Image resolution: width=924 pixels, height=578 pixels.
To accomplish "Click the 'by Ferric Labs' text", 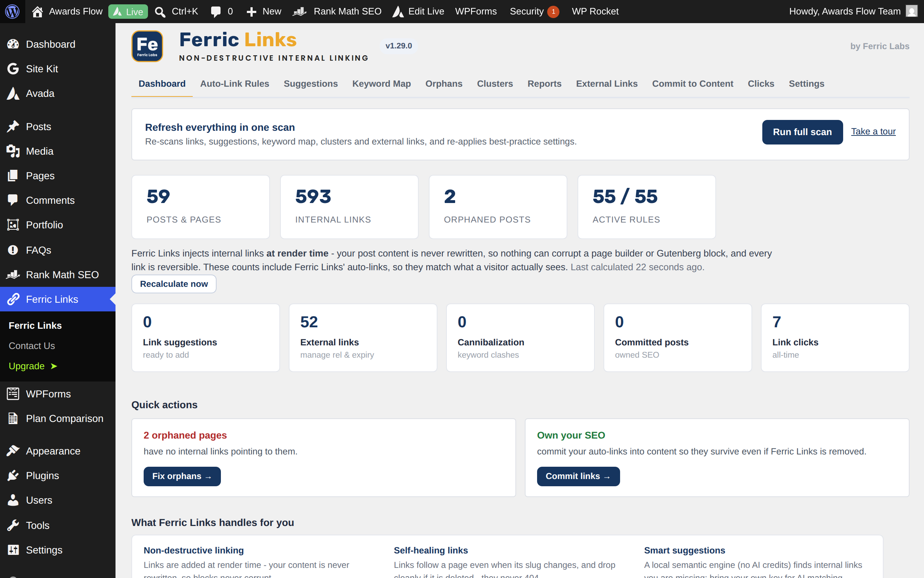I will (x=880, y=46).
